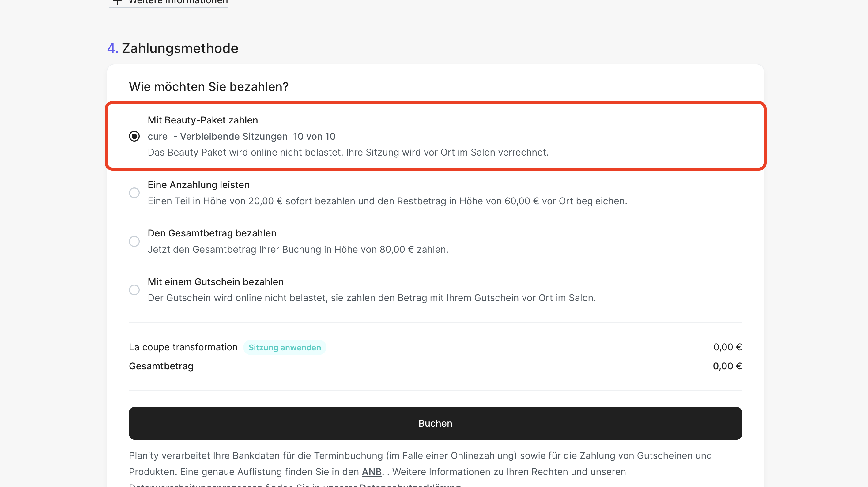The image size is (868, 487).
Task: Expand the Weitere Informationen section
Action: pyautogui.click(x=178, y=2)
